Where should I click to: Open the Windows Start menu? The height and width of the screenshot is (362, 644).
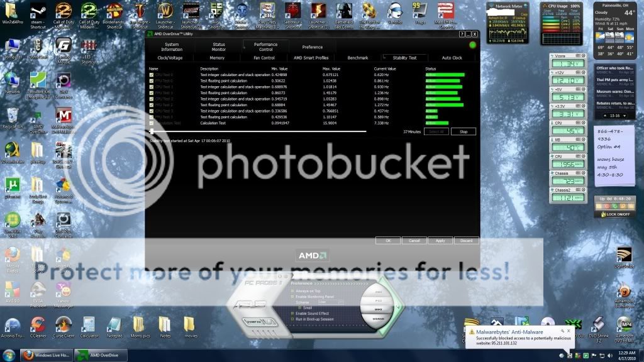click(x=9, y=355)
